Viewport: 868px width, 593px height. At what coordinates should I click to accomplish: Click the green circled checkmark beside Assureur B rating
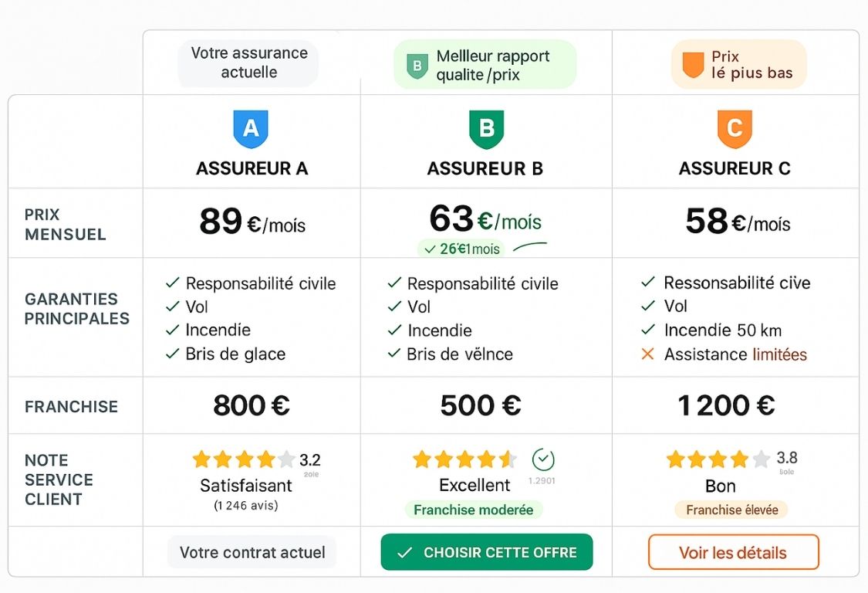tap(545, 458)
